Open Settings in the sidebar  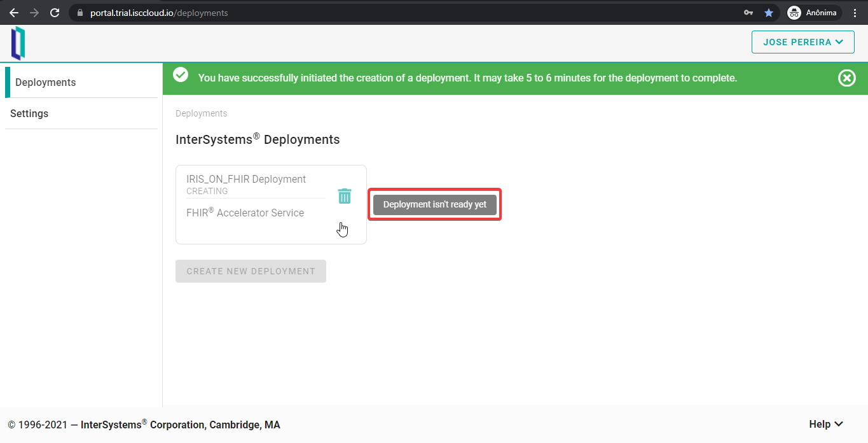tap(81, 113)
